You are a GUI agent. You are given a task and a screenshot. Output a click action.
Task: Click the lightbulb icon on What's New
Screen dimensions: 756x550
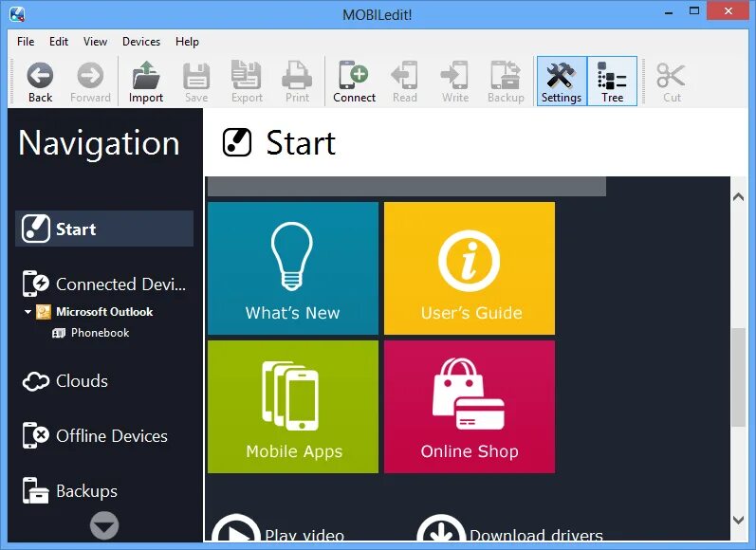[292, 256]
